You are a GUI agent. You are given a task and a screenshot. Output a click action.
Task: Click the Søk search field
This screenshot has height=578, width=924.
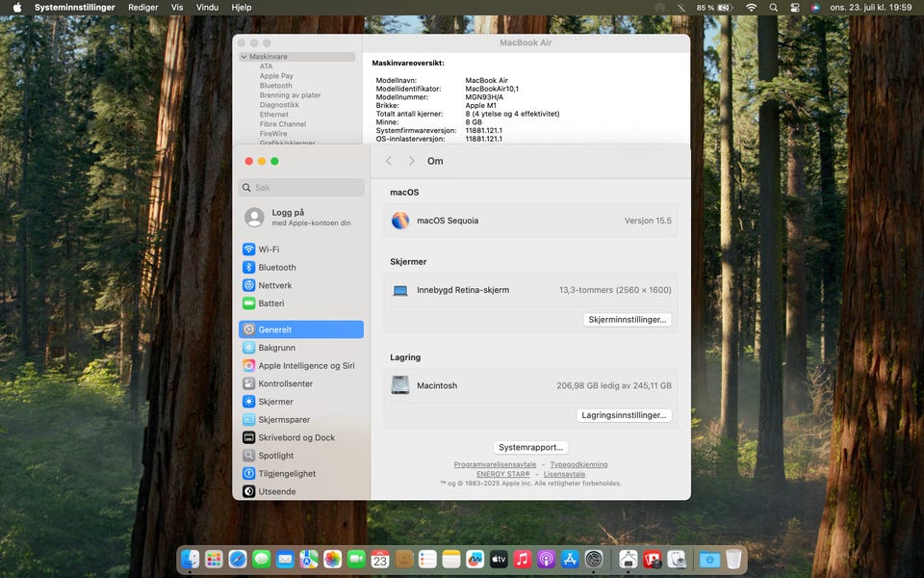(x=301, y=188)
